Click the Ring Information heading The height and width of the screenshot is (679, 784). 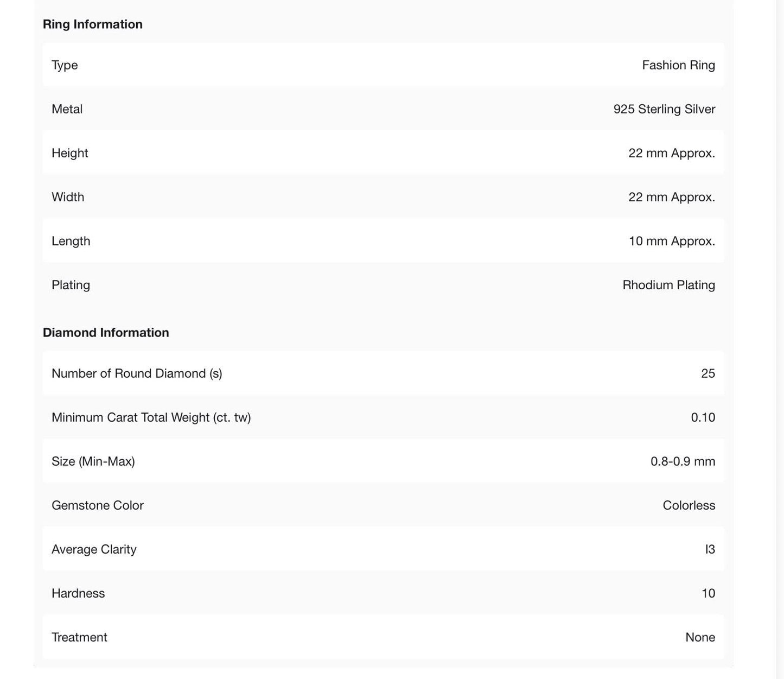(92, 24)
